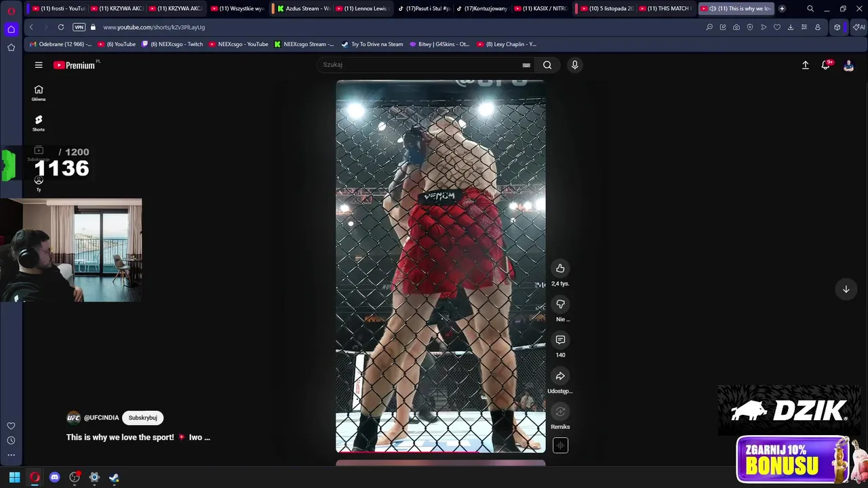Viewport: 868px width, 488px height.
Task: Open new tab with plus button
Action: (x=782, y=9)
